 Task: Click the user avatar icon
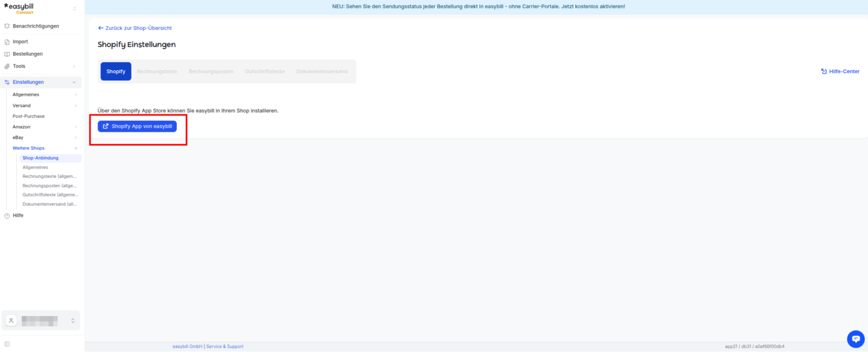click(11, 321)
